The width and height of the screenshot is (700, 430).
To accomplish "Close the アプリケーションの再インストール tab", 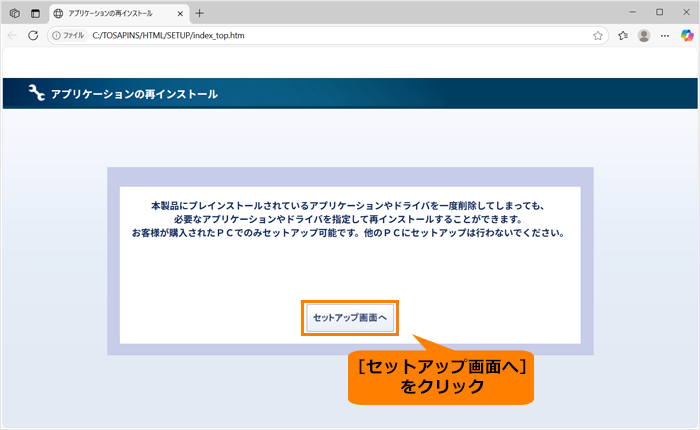I will [180, 14].
